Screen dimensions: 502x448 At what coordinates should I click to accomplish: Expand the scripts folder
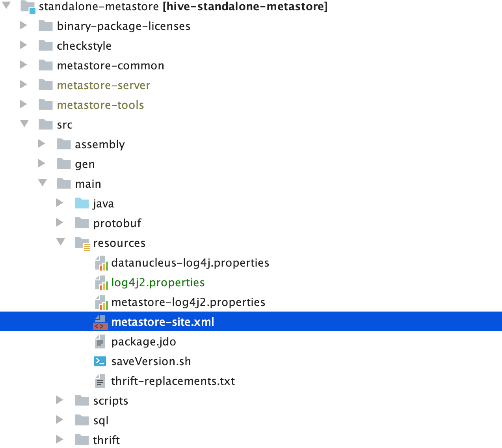(x=59, y=400)
